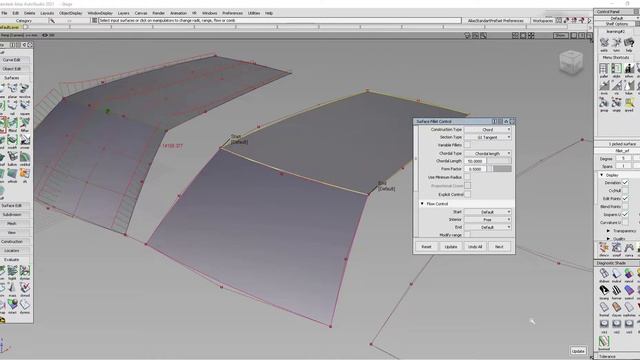The image size is (640, 360).
Task: Click the second icon under Menu Shortcuts shelf
Action: coord(617,69)
